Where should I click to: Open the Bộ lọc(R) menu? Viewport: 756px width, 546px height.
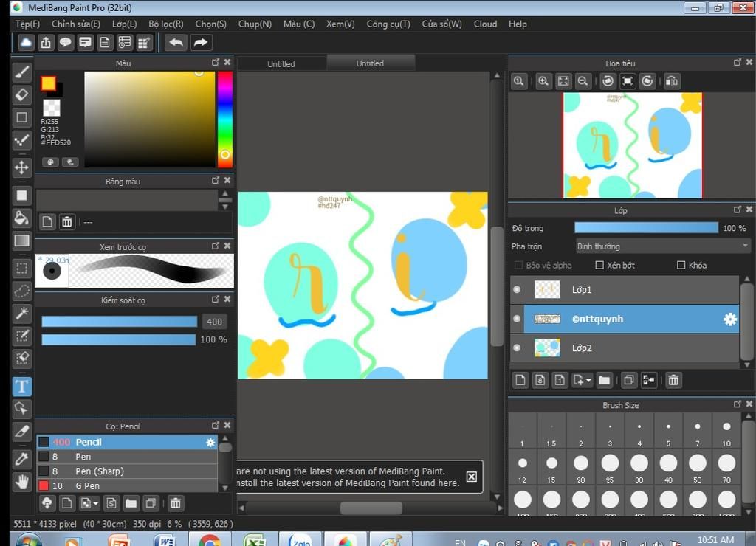click(x=166, y=24)
